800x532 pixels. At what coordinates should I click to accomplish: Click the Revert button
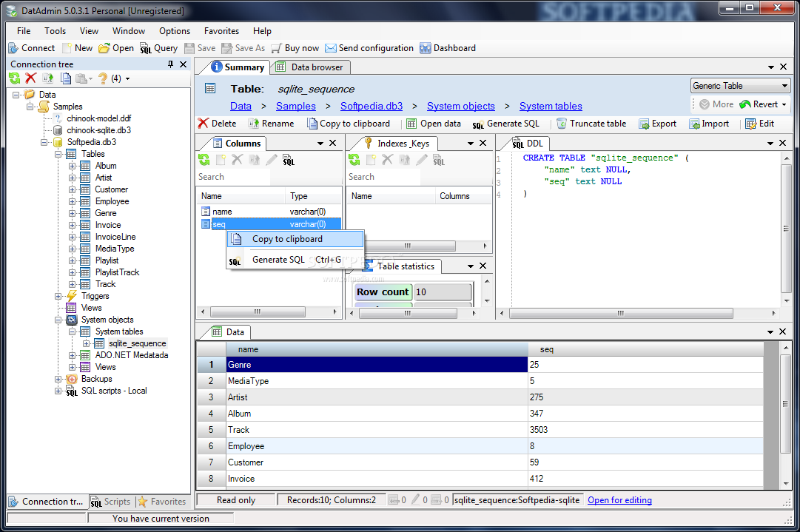759,104
